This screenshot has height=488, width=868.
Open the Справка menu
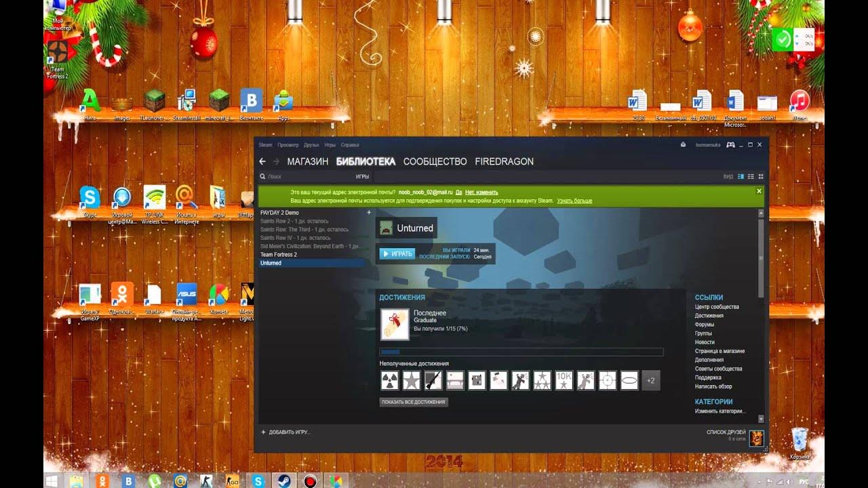pos(350,144)
